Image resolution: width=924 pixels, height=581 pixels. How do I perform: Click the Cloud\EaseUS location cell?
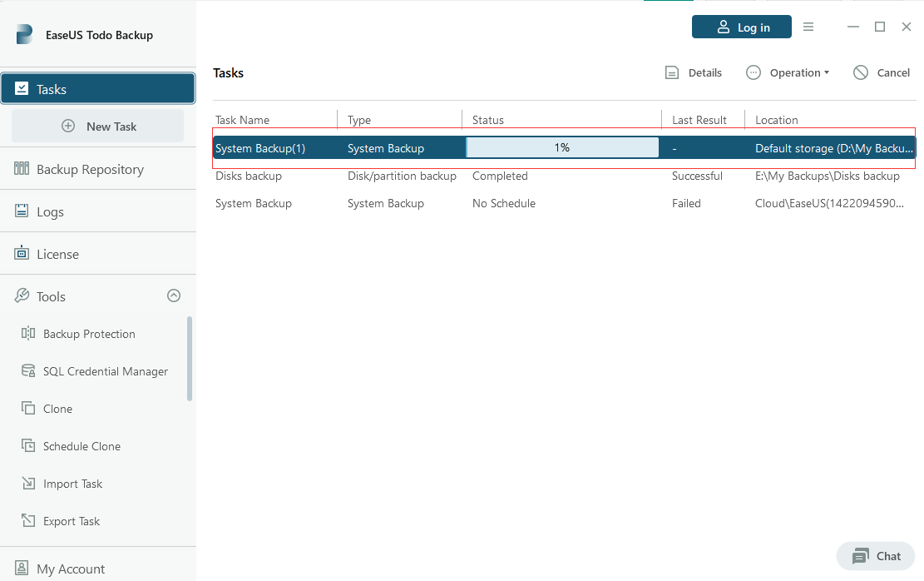(x=829, y=203)
